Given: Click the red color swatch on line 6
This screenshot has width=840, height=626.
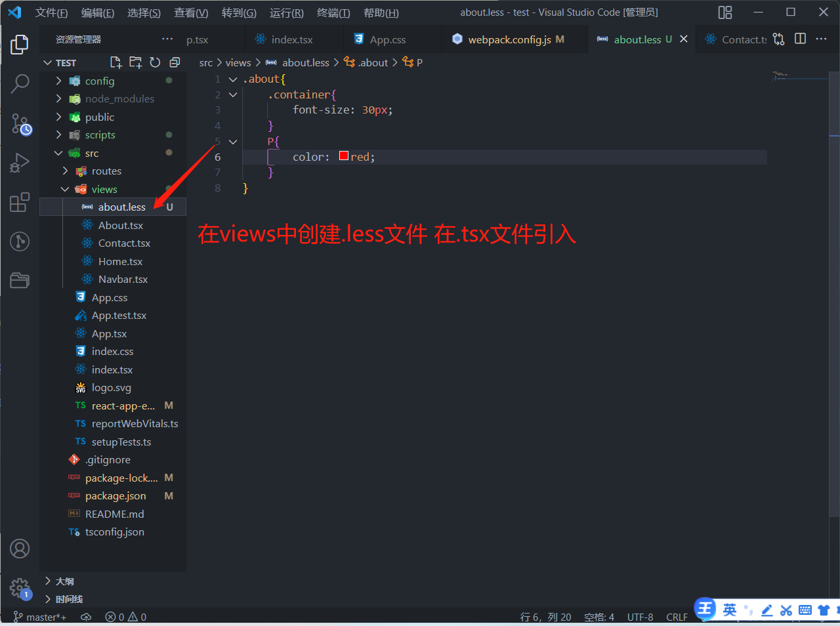Looking at the screenshot, I should pyautogui.click(x=344, y=156).
